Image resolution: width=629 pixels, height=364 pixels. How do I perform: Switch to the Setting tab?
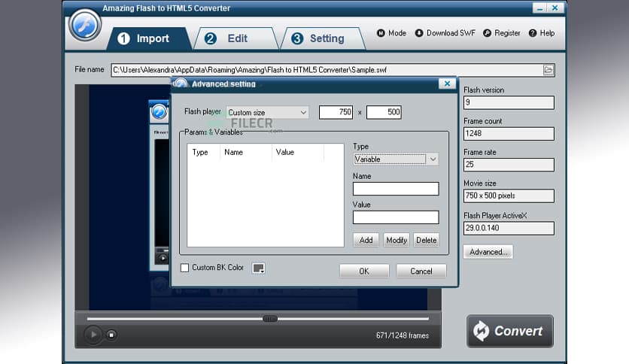pyautogui.click(x=323, y=38)
